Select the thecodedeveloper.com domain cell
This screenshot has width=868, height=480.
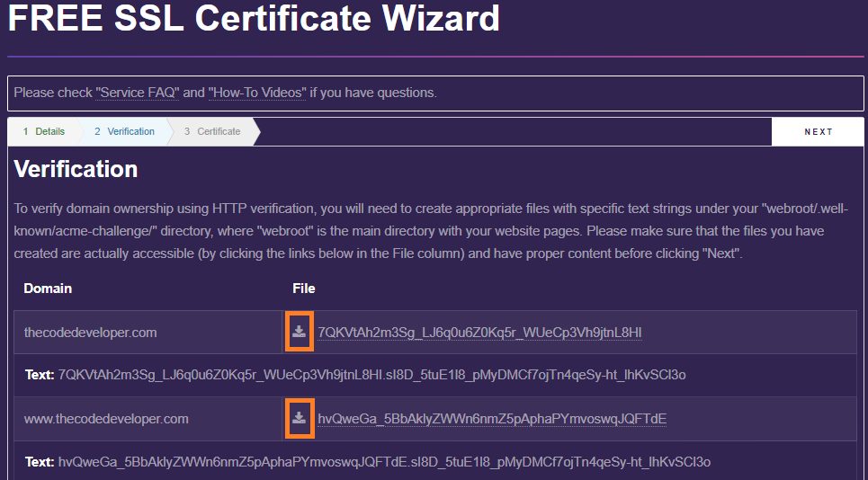point(90,333)
